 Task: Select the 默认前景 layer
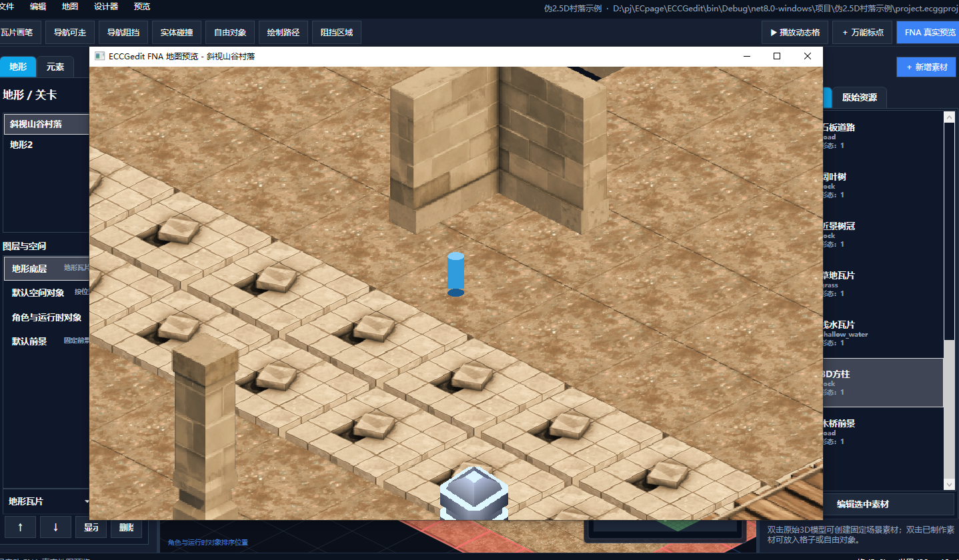click(x=47, y=341)
